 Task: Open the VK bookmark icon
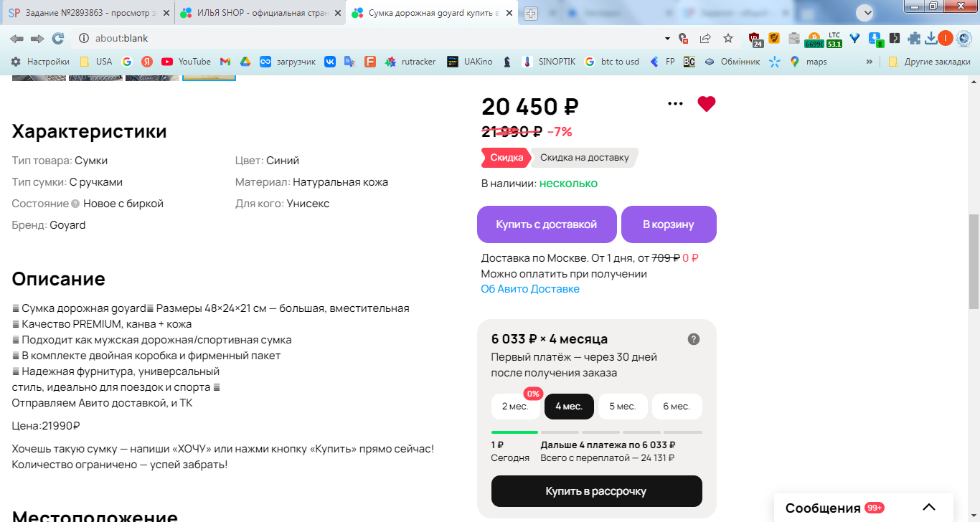330,62
